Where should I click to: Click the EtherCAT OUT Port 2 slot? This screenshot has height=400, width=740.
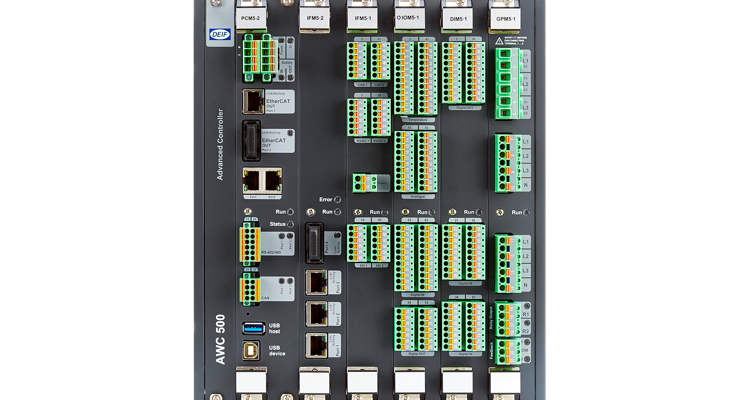point(253,140)
